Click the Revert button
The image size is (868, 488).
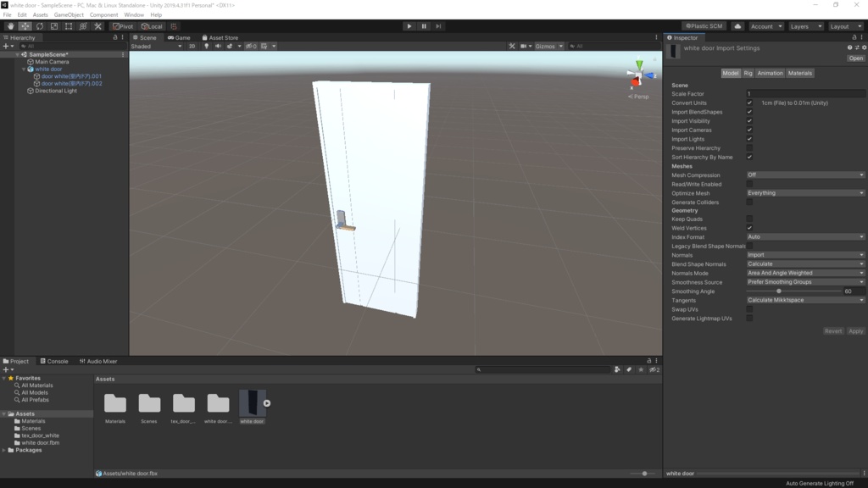833,331
